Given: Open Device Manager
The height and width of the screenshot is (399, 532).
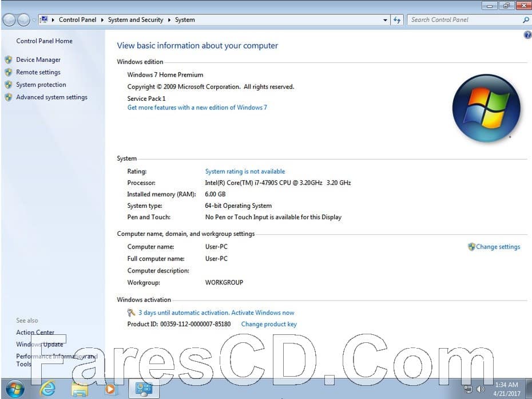Looking at the screenshot, I should pos(38,60).
